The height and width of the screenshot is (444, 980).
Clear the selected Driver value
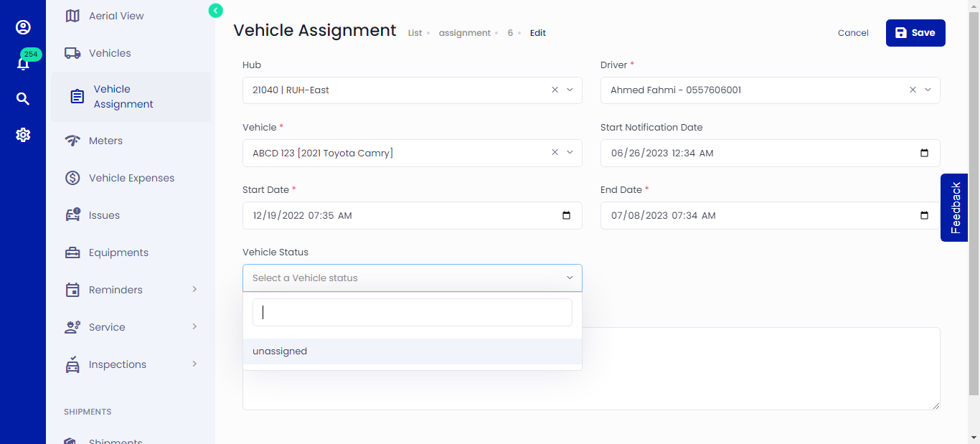click(913, 90)
